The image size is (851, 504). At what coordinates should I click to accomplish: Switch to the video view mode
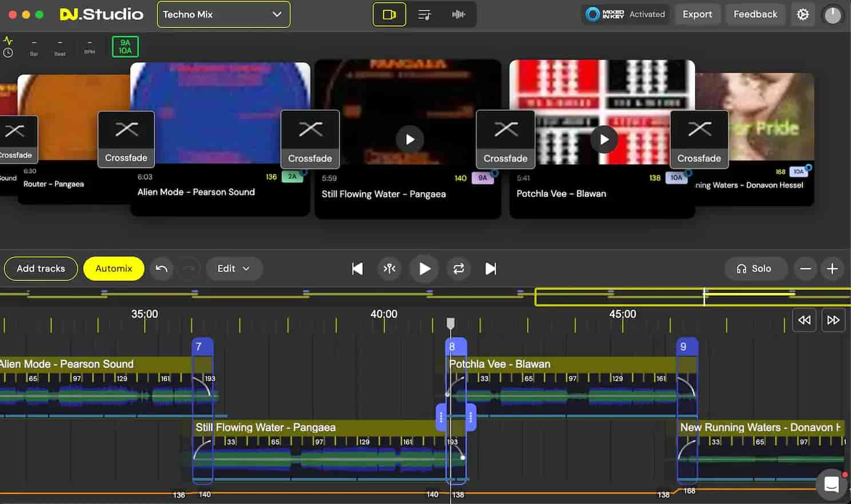pyautogui.click(x=389, y=14)
